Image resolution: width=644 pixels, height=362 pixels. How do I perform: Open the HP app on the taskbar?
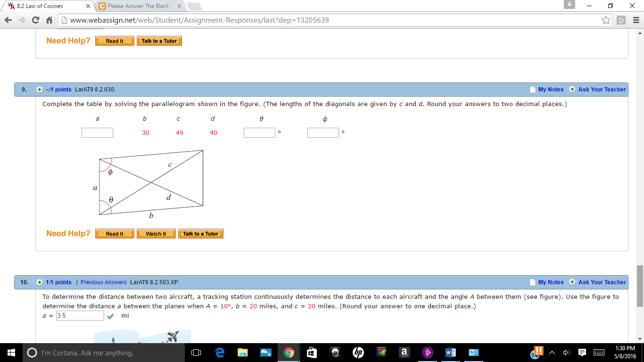click(358, 353)
